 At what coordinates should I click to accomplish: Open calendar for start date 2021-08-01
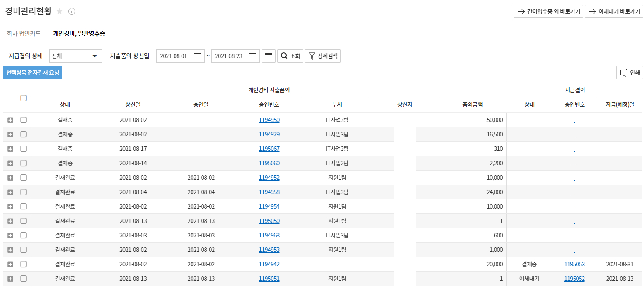[197, 56]
